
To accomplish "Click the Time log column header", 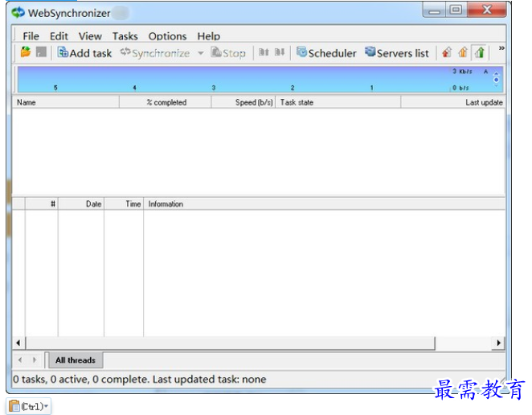I will pos(124,203).
